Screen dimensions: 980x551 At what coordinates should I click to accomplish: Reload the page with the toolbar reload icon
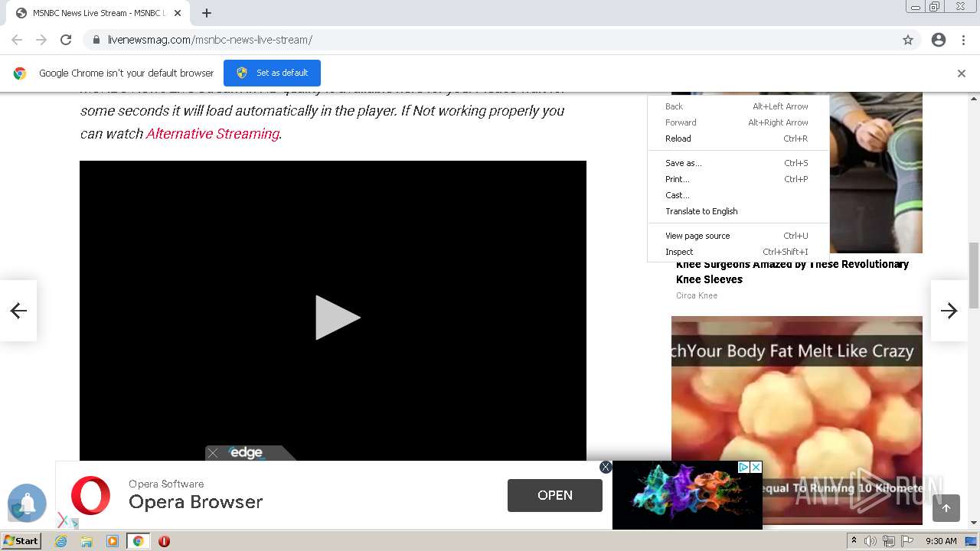pyautogui.click(x=66, y=40)
